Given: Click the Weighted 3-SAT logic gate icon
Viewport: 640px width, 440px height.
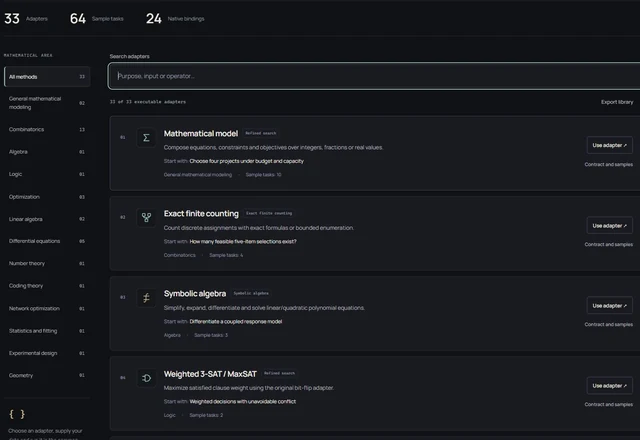Looking at the screenshot, I should (146, 378).
